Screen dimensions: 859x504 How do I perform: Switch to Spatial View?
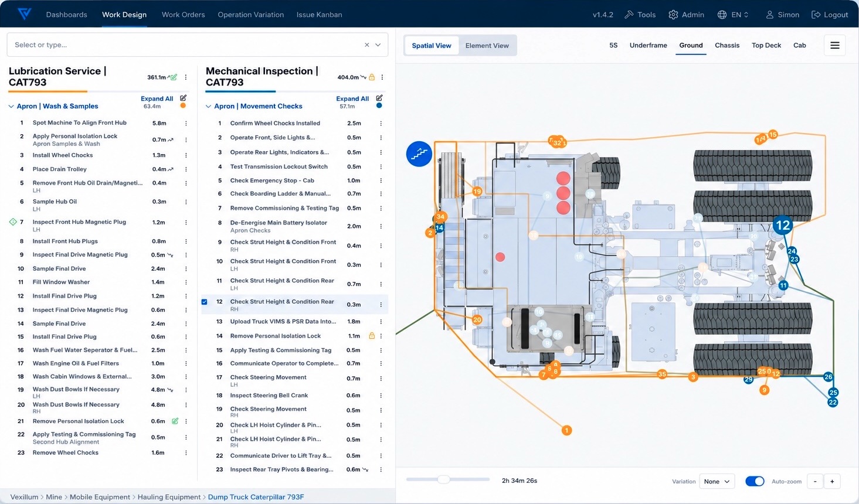coord(432,46)
